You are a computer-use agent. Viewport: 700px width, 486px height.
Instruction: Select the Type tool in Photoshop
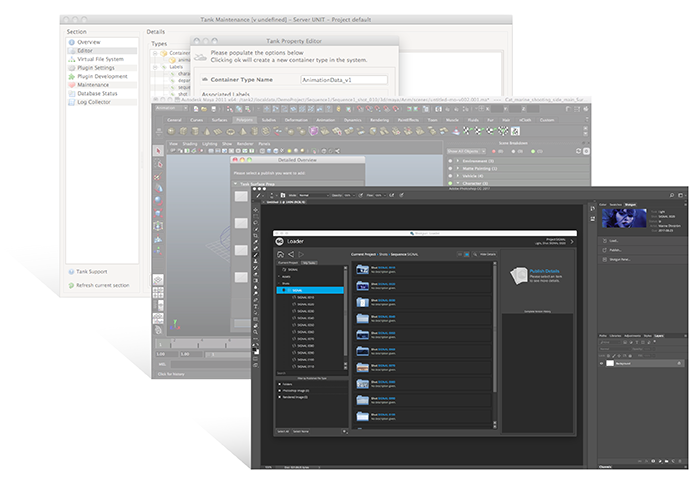point(256,306)
